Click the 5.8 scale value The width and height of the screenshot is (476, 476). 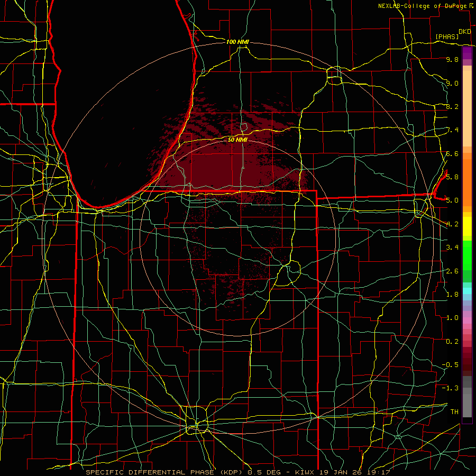coord(452,177)
